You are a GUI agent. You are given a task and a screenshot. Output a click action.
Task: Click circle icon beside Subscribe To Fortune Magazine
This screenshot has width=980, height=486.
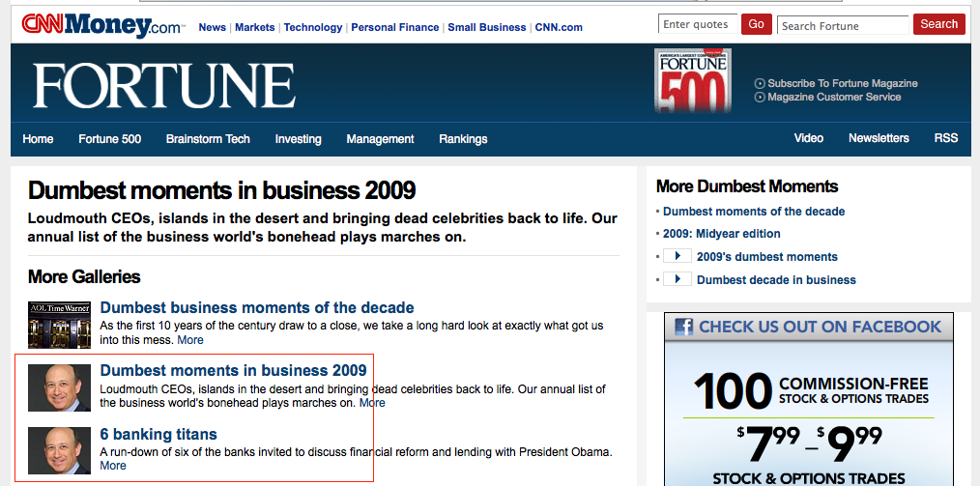tap(760, 83)
